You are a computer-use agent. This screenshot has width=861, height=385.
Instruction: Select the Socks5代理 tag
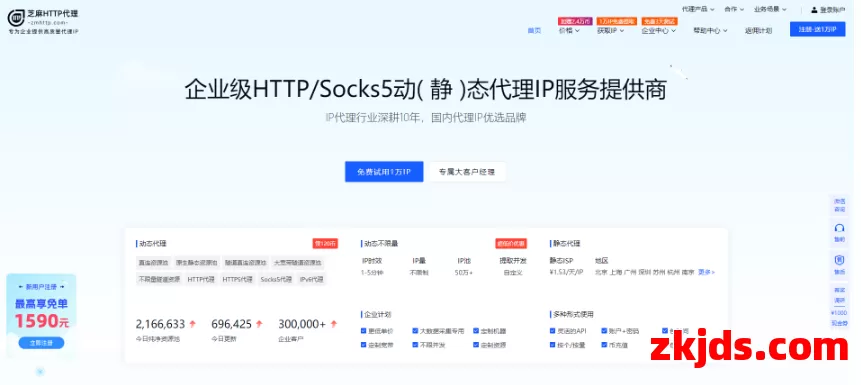(x=276, y=279)
